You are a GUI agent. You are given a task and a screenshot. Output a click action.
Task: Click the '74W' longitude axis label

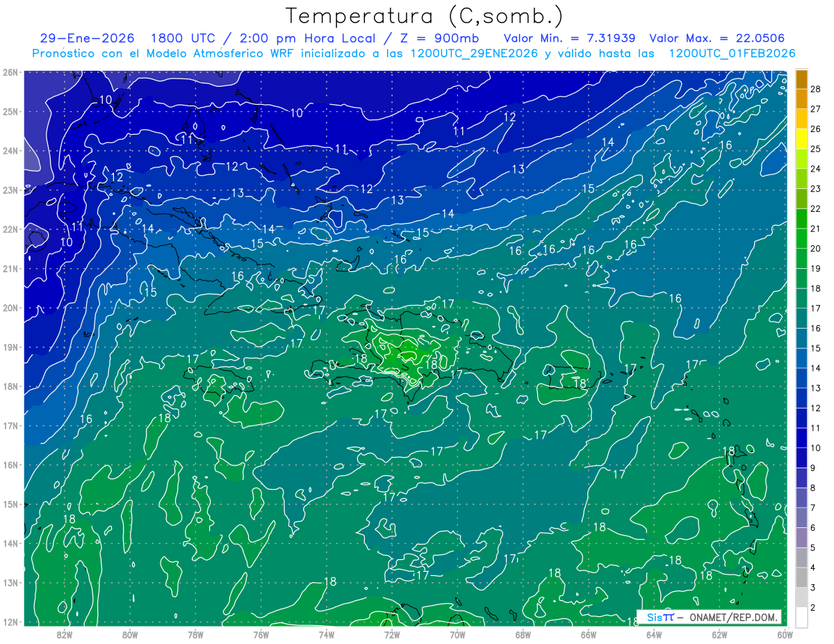click(326, 634)
